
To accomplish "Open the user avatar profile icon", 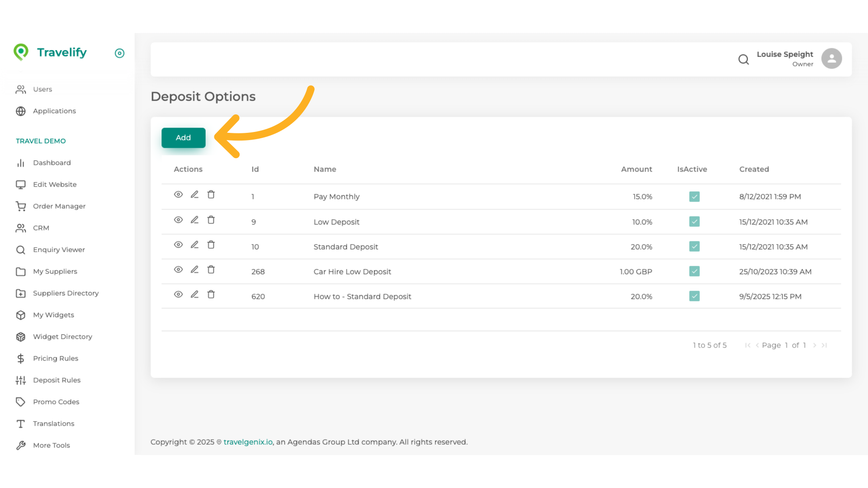I will click(x=831, y=59).
